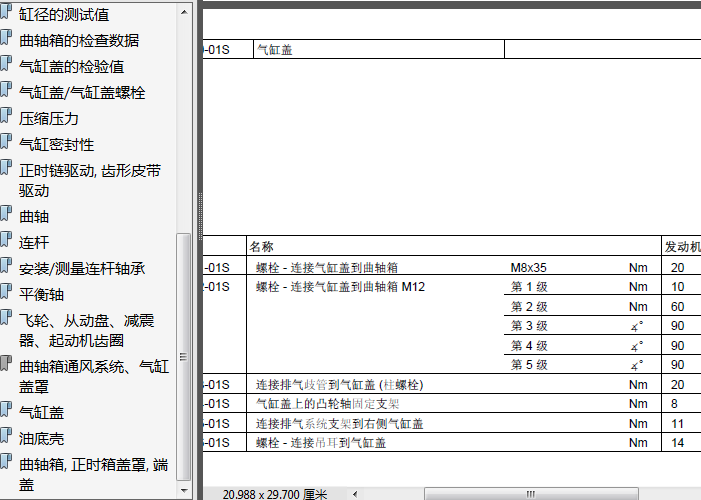Screen dimensions: 701x500
Task: Open the 油底壳 bookmark
Action: click(42, 438)
